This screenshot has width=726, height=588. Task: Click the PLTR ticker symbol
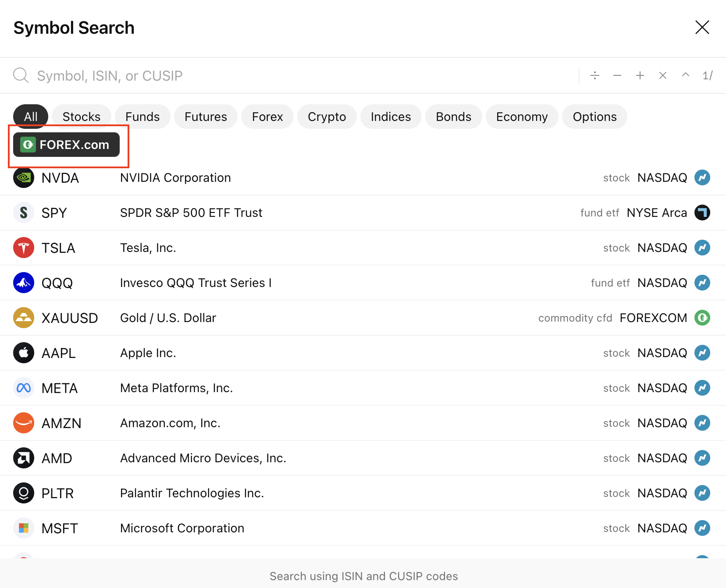pyautogui.click(x=57, y=493)
